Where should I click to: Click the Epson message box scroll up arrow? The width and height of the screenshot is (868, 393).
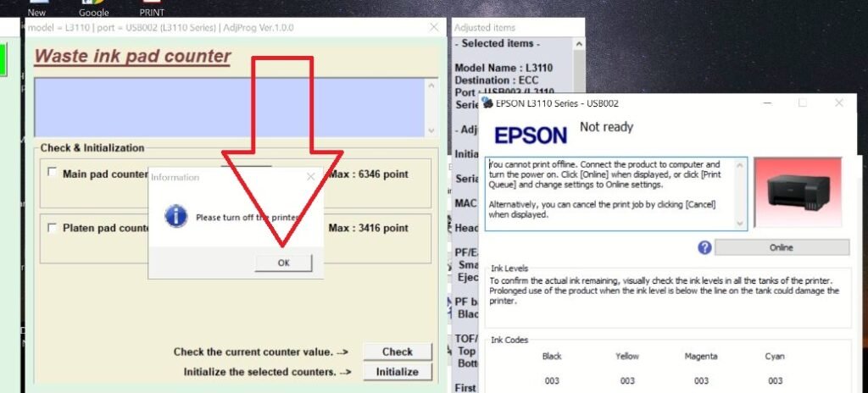tap(740, 164)
